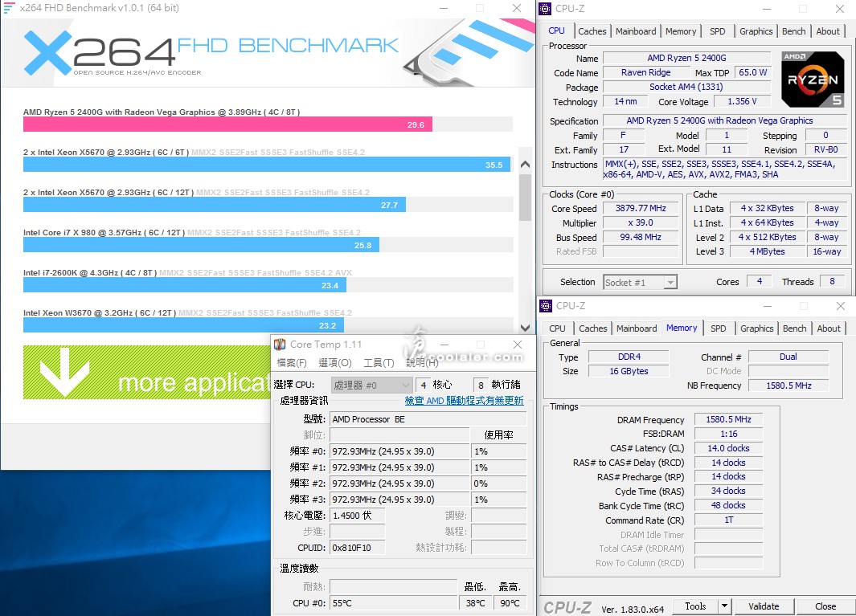Viewport: 856px width, 616px height.
Task: Open the 處理器 #0 CPU selector in Core Temp
Action: coord(405,386)
